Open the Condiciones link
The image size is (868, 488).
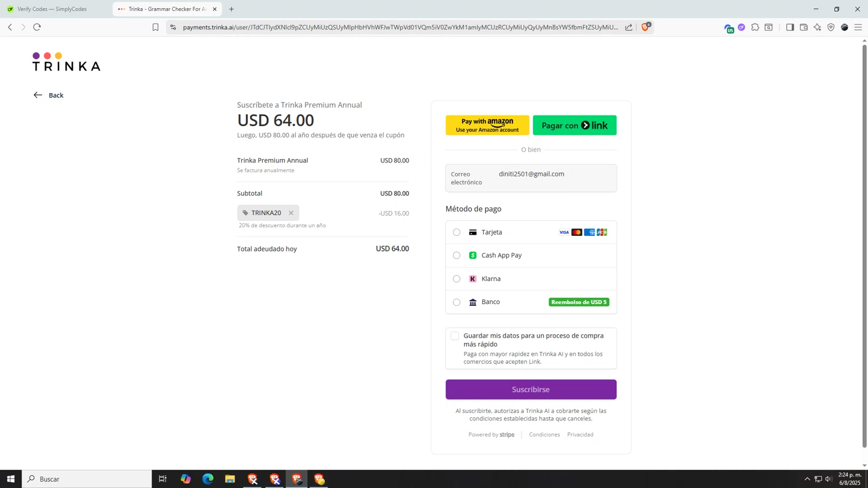tap(544, 434)
